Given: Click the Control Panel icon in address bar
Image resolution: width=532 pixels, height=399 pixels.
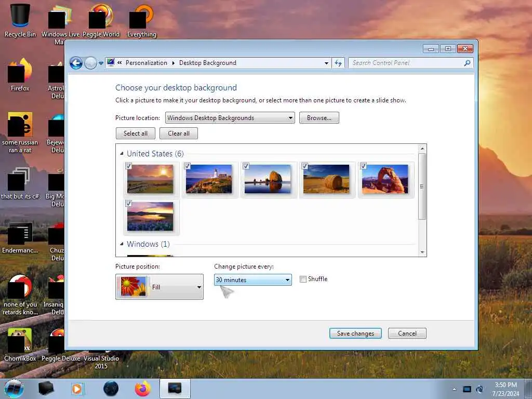Looking at the screenshot, I should coord(111,62).
